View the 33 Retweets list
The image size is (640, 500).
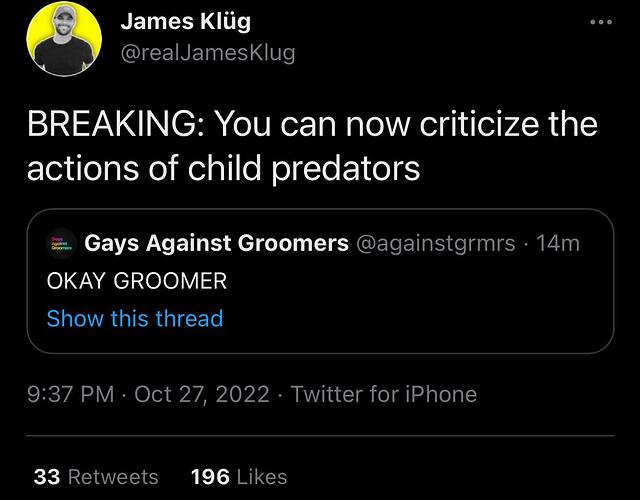pyautogui.click(x=96, y=477)
